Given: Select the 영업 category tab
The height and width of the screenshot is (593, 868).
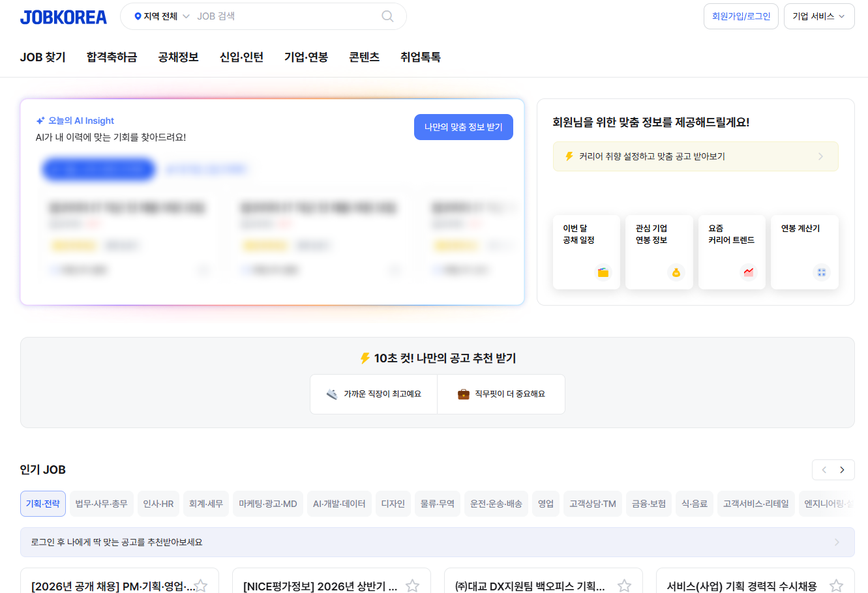Looking at the screenshot, I should pyautogui.click(x=546, y=504).
